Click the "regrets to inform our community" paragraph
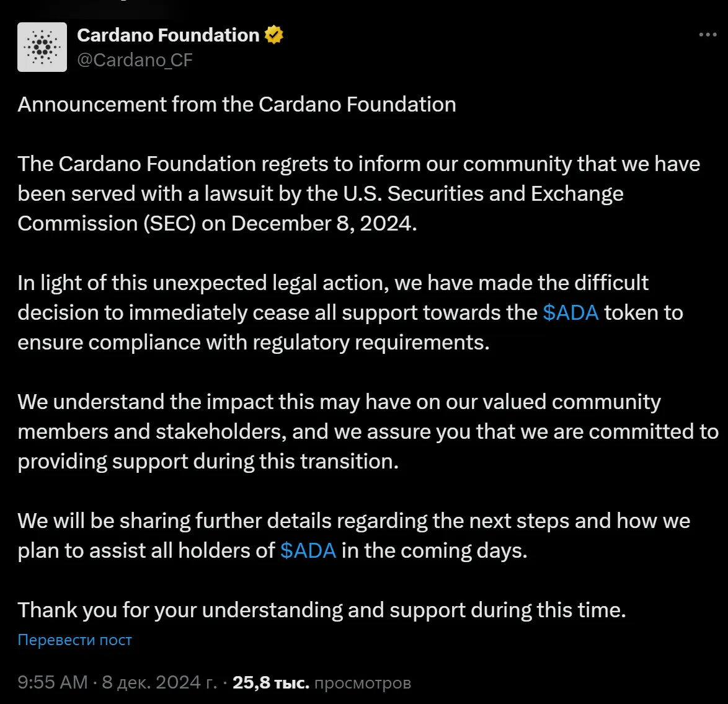This screenshot has width=728, height=704. pyautogui.click(x=358, y=164)
